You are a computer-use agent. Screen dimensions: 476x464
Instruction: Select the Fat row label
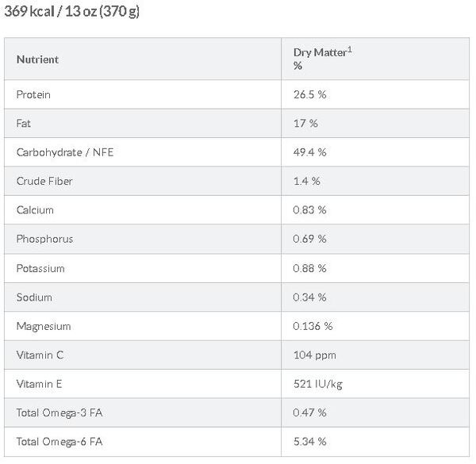point(23,124)
